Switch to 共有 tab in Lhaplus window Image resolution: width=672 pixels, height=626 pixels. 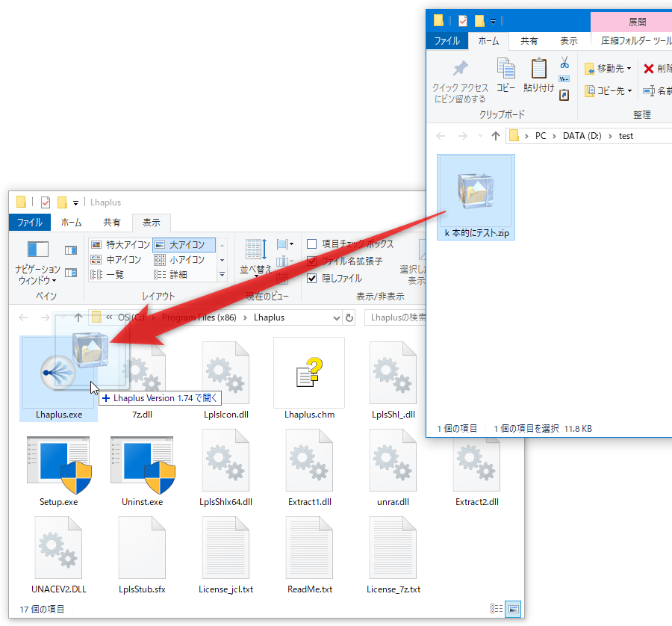click(x=112, y=222)
